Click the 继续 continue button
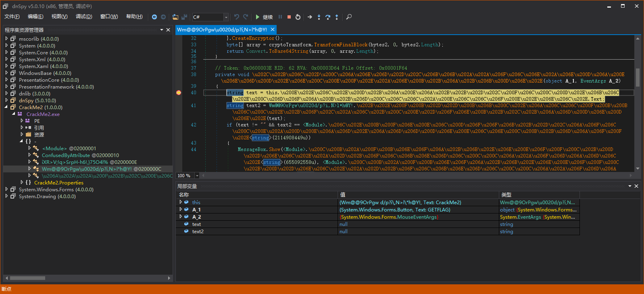Screen dimensions: 644x294 tap(264, 17)
